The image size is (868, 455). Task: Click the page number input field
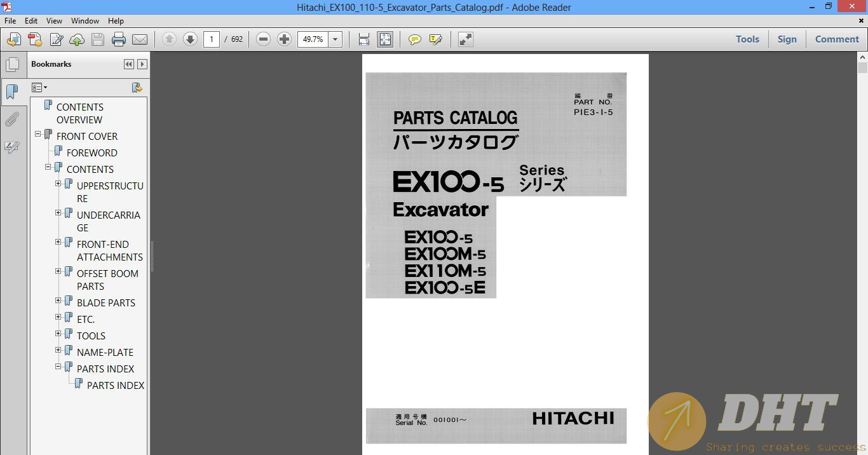pyautogui.click(x=212, y=39)
